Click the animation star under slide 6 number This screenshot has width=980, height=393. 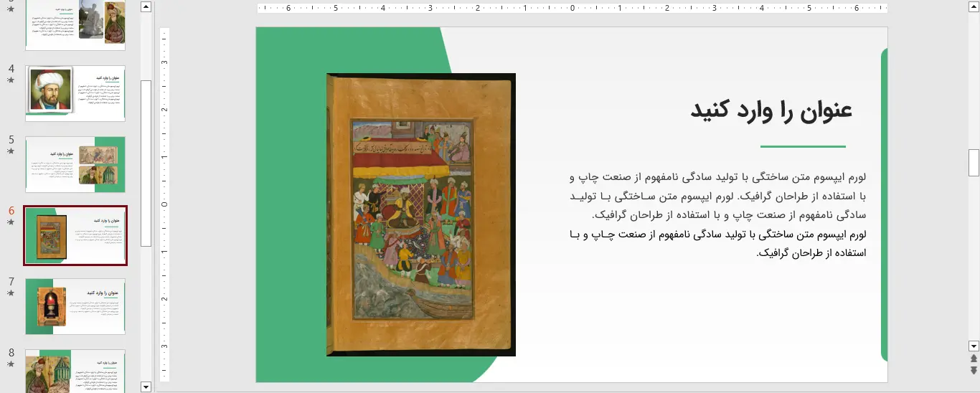[x=11, y=222]
